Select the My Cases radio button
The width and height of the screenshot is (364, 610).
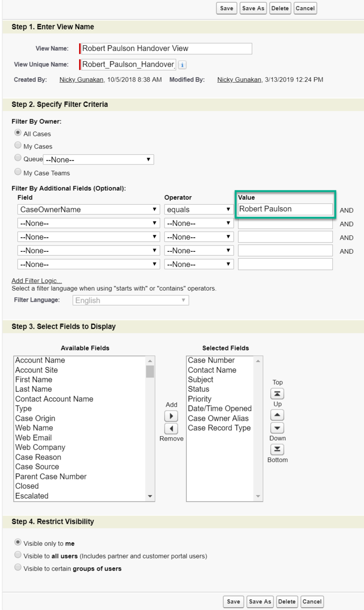(x=18, y=146)
